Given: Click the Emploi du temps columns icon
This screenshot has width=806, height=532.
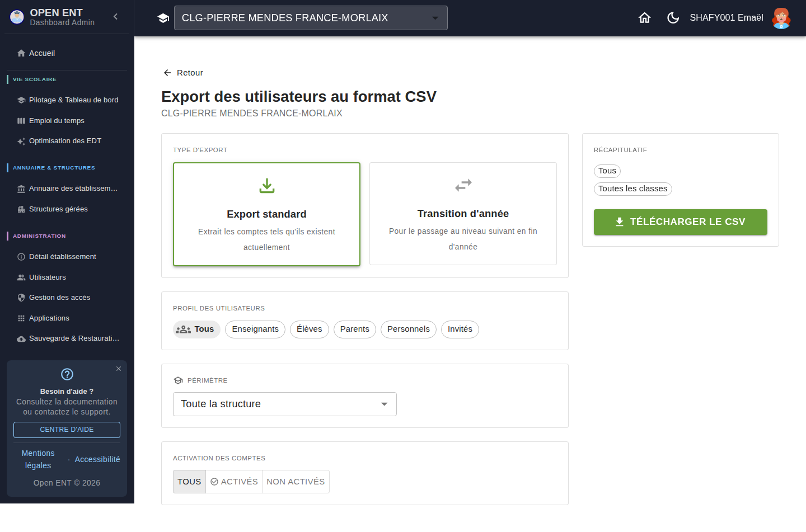Looking at the screenshot, I should 21,121.
